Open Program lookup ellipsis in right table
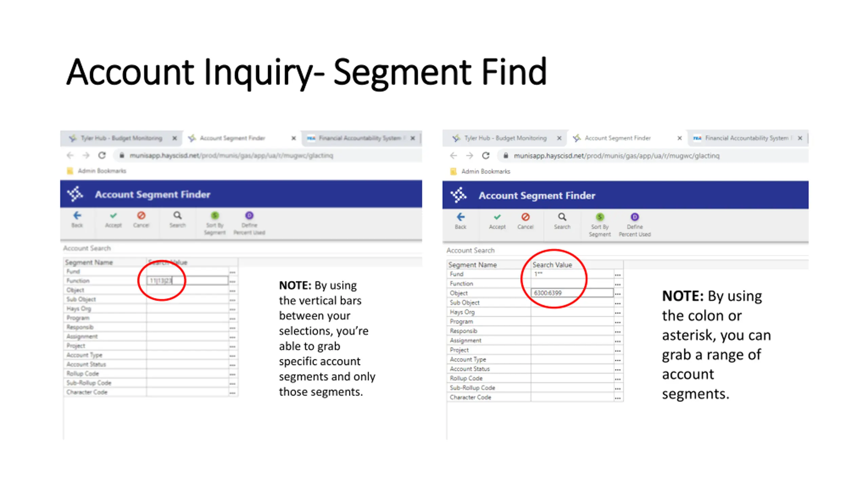868x488 pixels. 618,322
